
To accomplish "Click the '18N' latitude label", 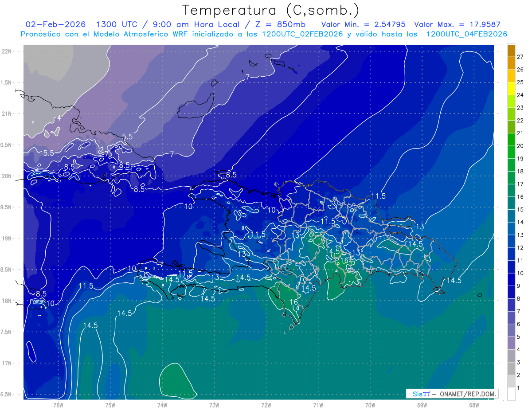I will coord(7,301).
